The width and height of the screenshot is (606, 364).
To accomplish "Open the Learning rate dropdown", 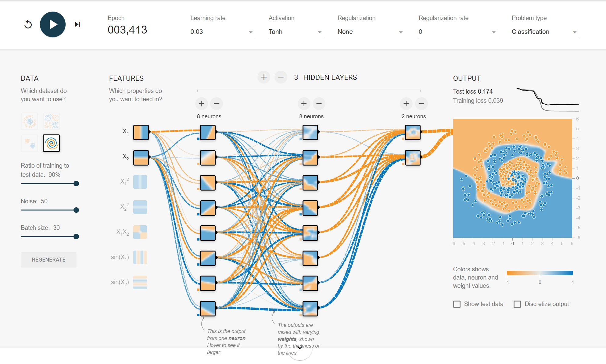I will click(x=222, y=32).
